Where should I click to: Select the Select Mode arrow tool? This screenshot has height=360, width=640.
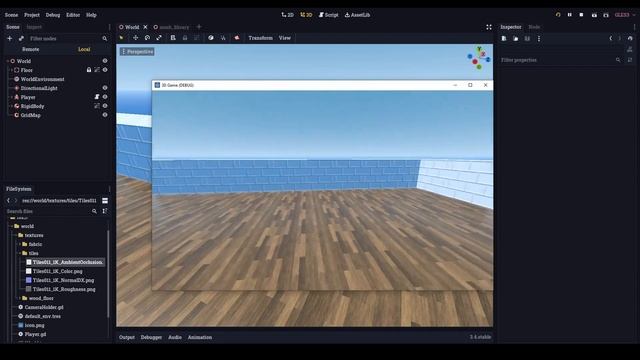coord(121,38)
